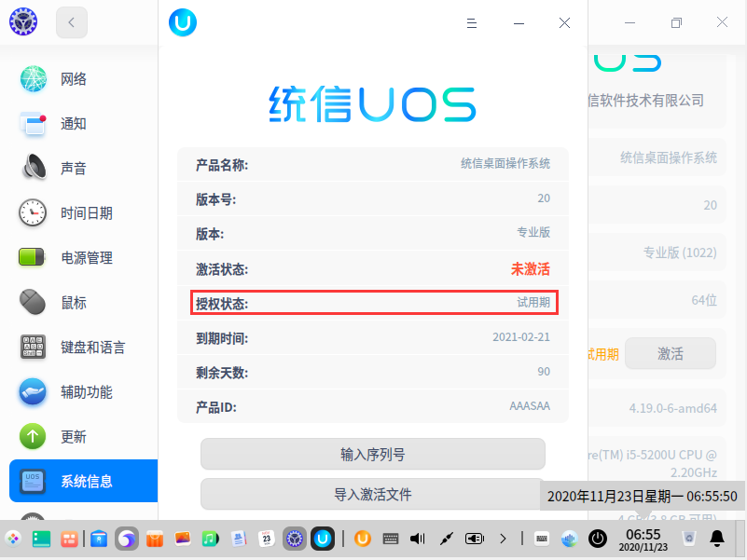
Task: Click the expiry date 2021-02-21
Action: [521, 337]
